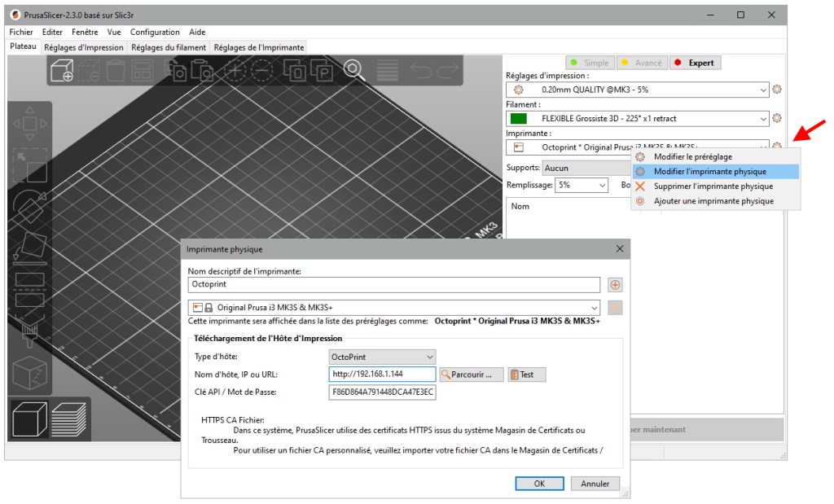This screenshot has height=504, width=834.
Task: Click the Test connection button
Action: [x=527, y=375]
